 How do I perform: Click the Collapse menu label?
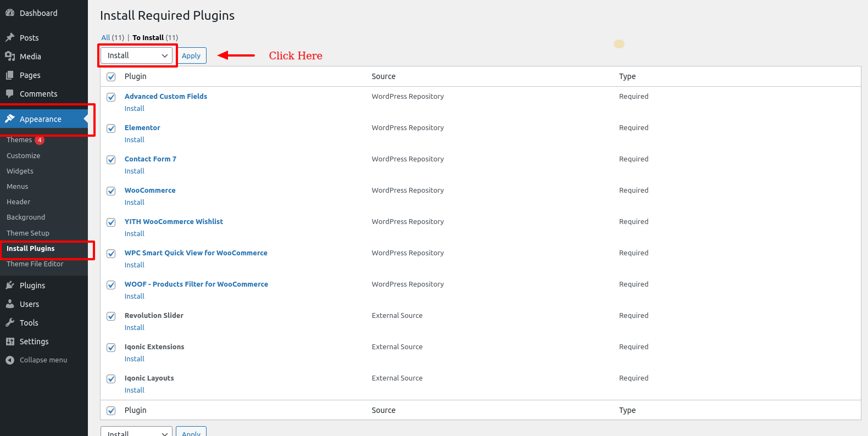click(43, 360)
